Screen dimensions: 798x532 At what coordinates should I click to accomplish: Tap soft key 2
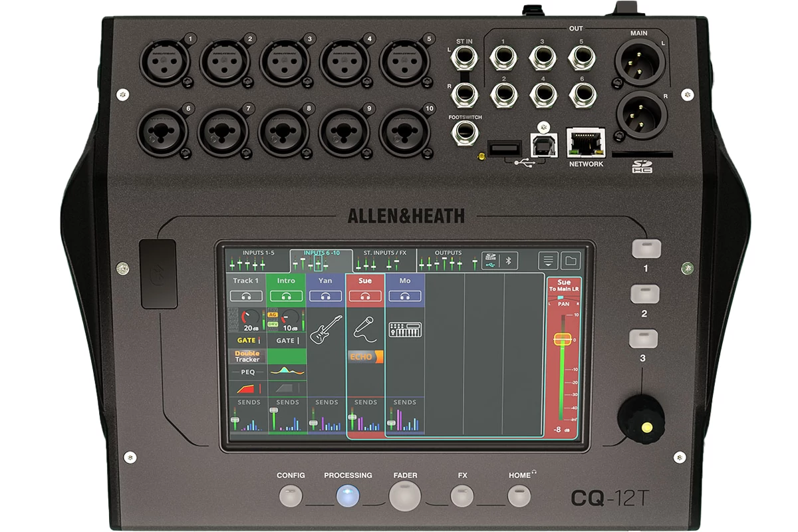tap(644, 294)
